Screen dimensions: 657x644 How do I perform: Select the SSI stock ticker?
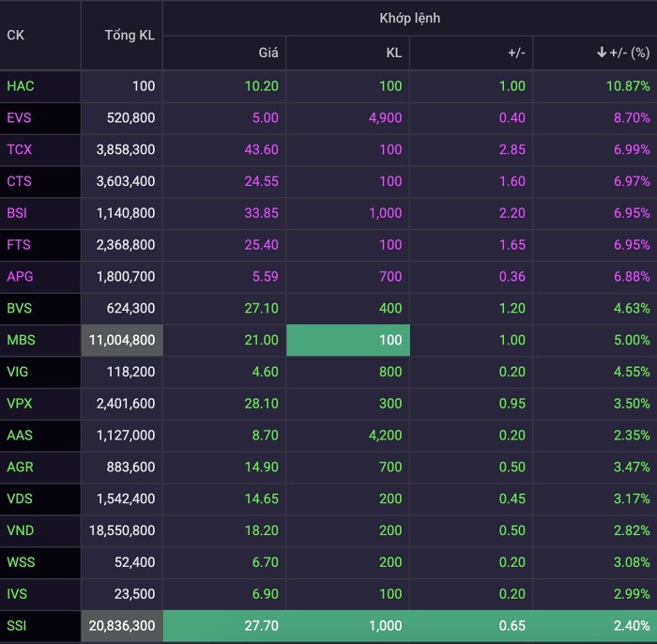click(x=17, y=625)
